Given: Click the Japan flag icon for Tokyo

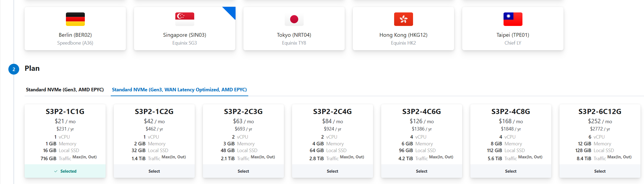Looking at the screenshot, I should (294, 19).
